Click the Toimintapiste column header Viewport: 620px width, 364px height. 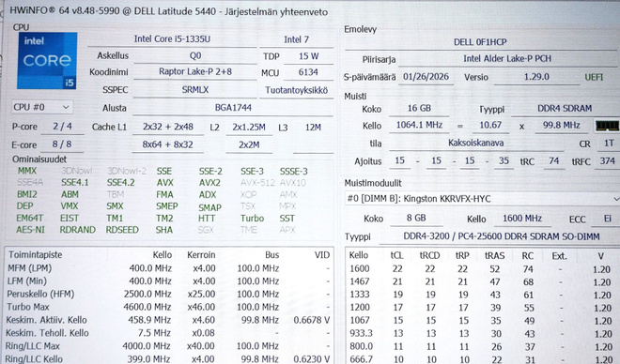click(x=36, y=254)
